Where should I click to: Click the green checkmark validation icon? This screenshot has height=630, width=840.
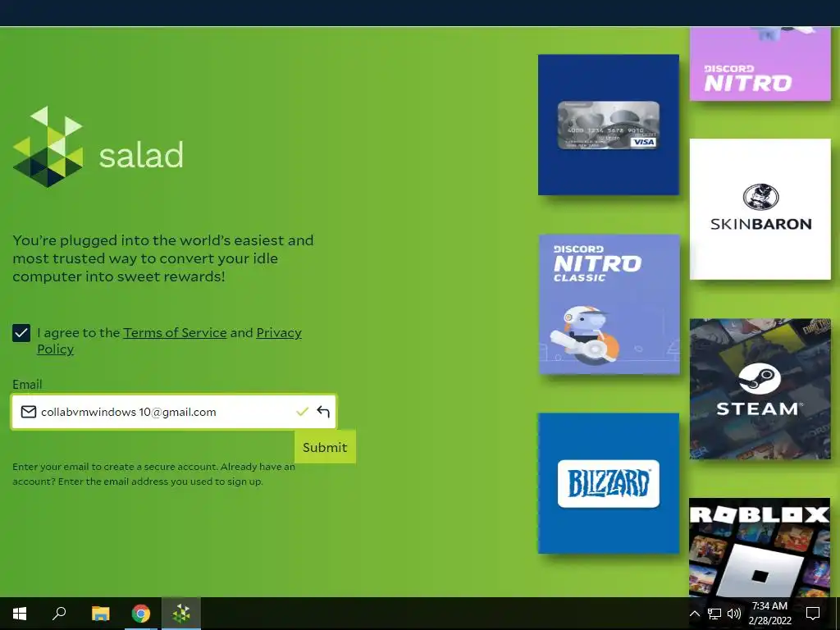(302, 412)
